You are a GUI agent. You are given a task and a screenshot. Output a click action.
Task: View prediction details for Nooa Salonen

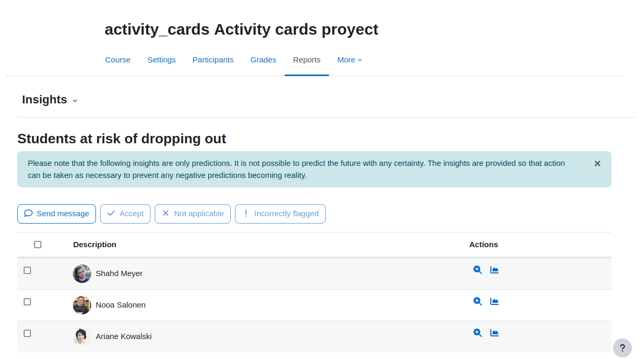477,301
